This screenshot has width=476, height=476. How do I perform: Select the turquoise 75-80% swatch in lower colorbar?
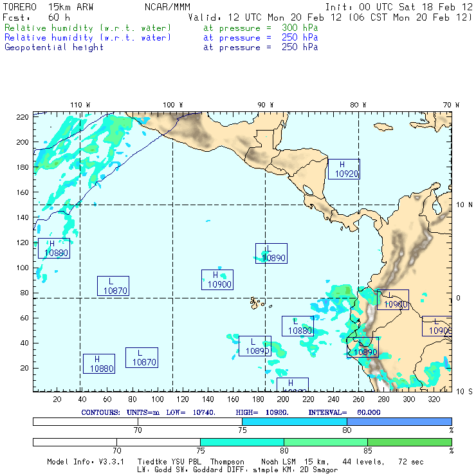242,442
